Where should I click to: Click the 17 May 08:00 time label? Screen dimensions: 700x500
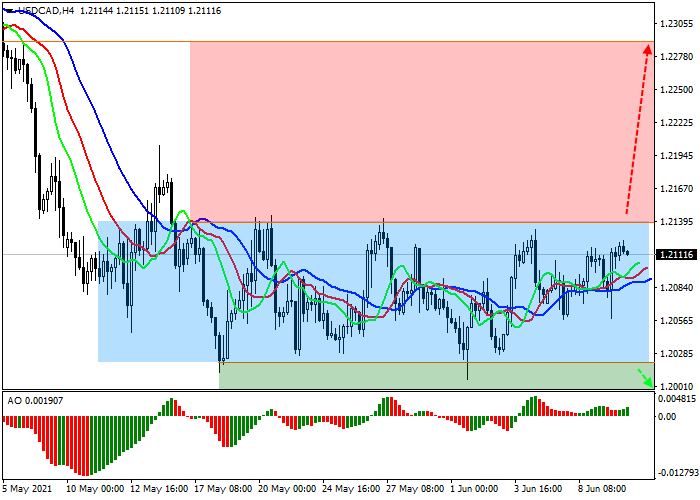(x=223, y=489)
